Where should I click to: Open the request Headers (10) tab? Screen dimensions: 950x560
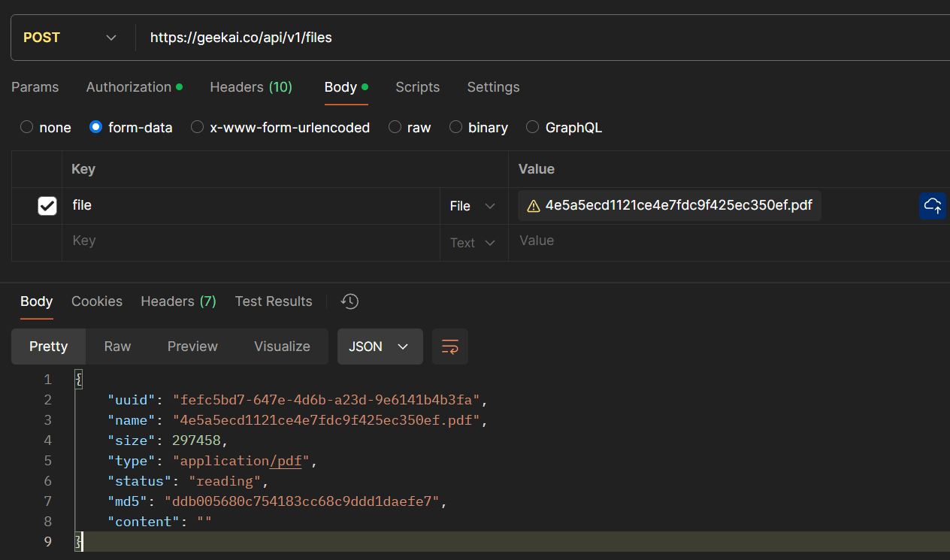(251, 87)
